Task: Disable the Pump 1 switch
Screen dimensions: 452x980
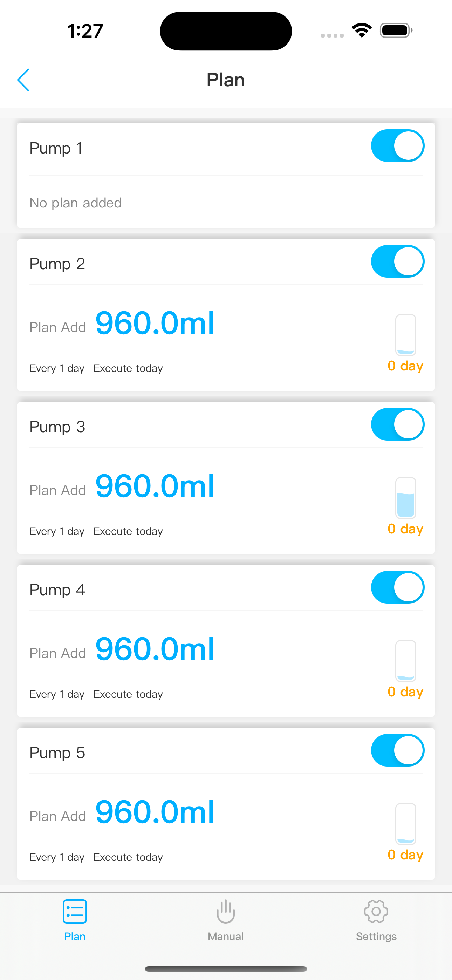Action: [398, 146]
